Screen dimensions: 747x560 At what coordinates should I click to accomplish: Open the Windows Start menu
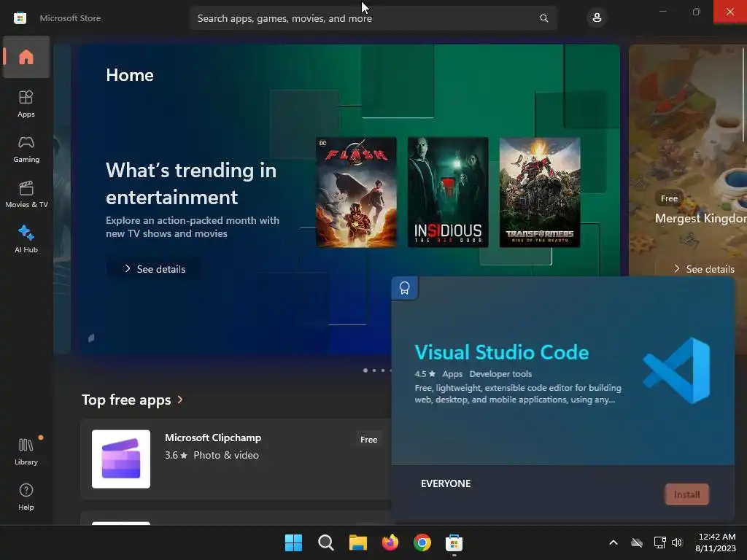[293, 542]
